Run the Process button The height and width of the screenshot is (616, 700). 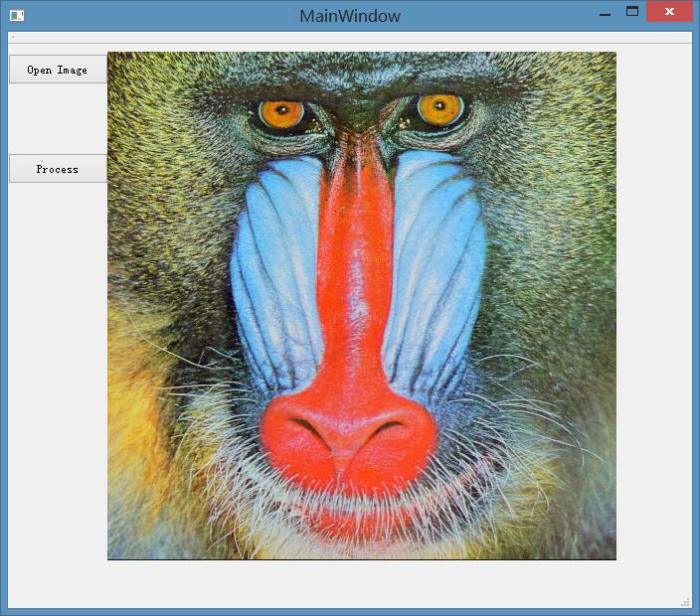[x=58, y=169]
